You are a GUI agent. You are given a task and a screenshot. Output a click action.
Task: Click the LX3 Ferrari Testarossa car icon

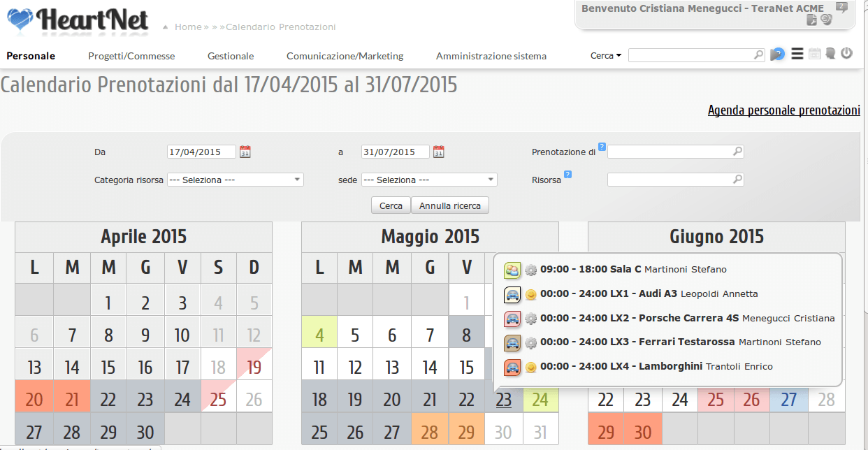(x=512, y=342)
